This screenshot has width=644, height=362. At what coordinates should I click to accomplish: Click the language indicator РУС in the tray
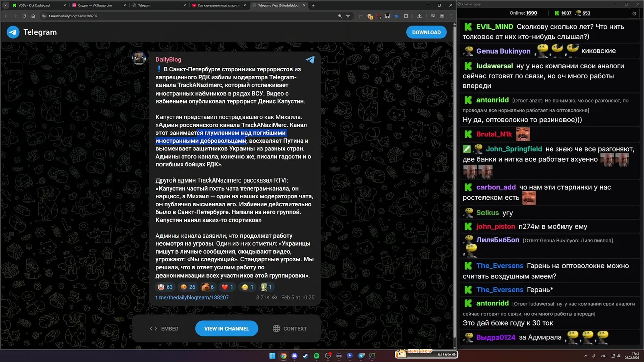pos(604,356)
